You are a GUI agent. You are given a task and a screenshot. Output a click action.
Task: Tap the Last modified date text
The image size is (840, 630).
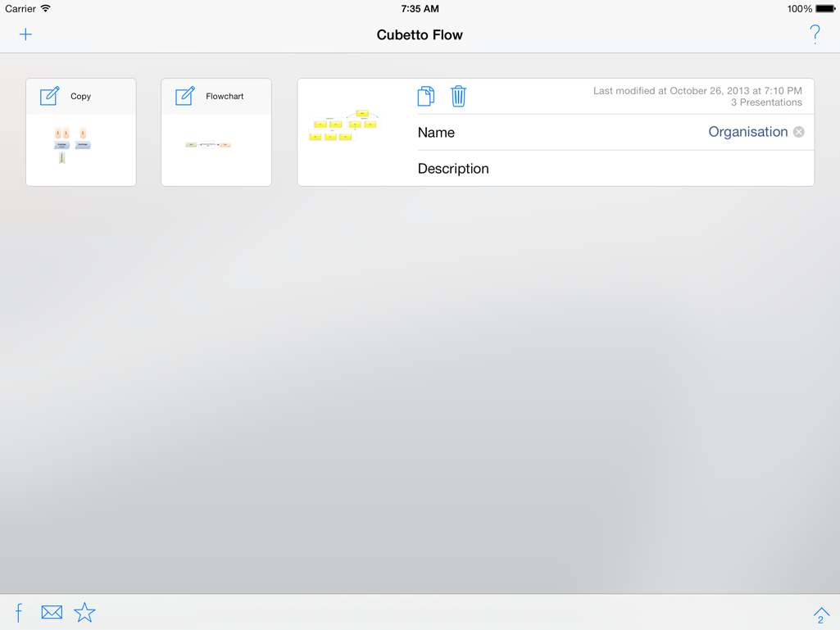coord(697,91)
